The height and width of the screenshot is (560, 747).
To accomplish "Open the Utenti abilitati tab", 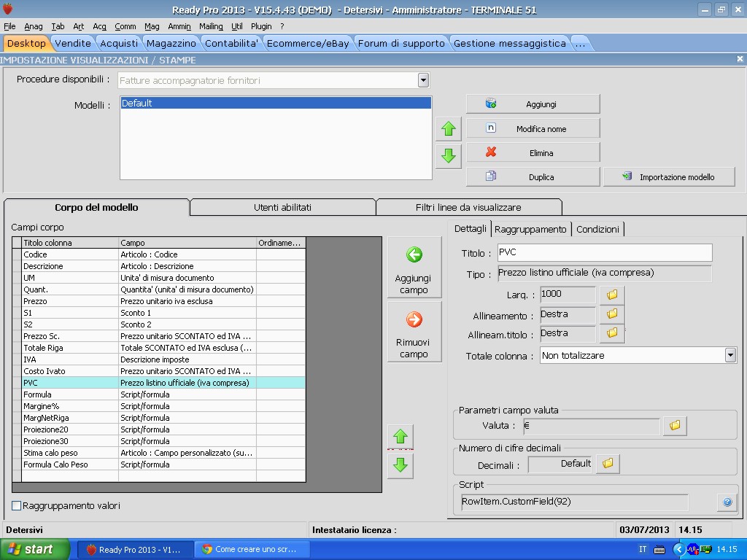I will pos(282,208).
